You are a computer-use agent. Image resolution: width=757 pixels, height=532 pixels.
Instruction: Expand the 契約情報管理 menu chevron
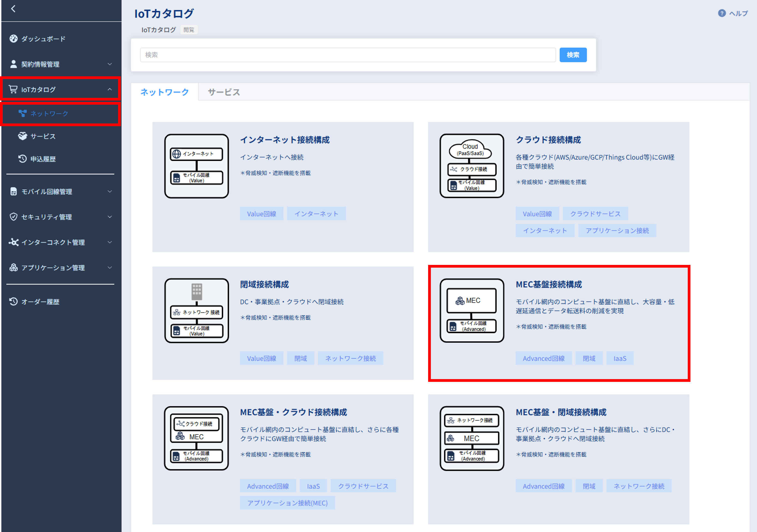[110, 64]
